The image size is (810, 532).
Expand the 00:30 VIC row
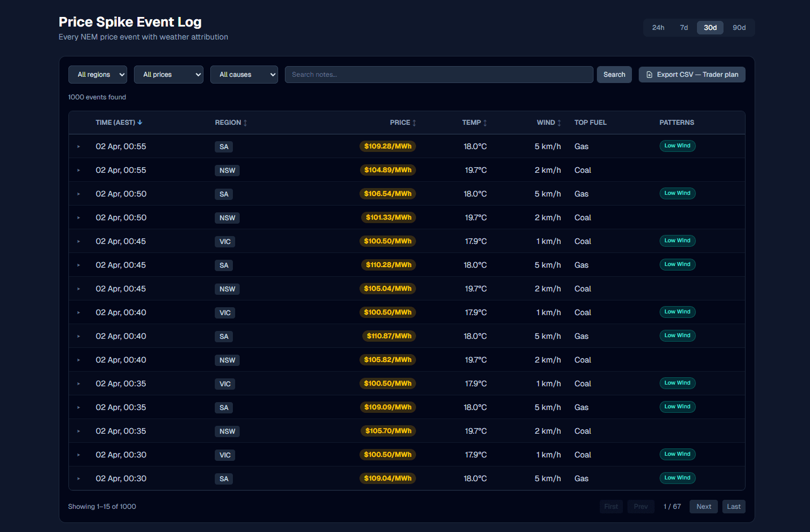coord(79,455)
